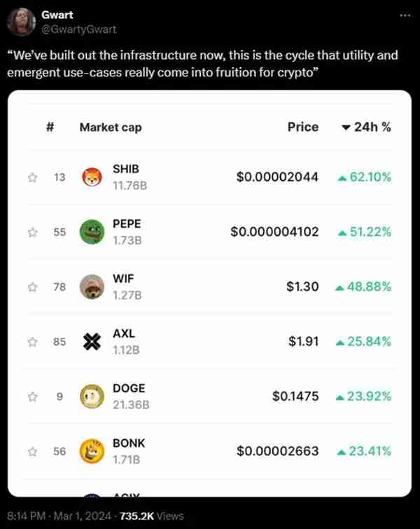Click the DOGE coin logo icon

[92, 396]
